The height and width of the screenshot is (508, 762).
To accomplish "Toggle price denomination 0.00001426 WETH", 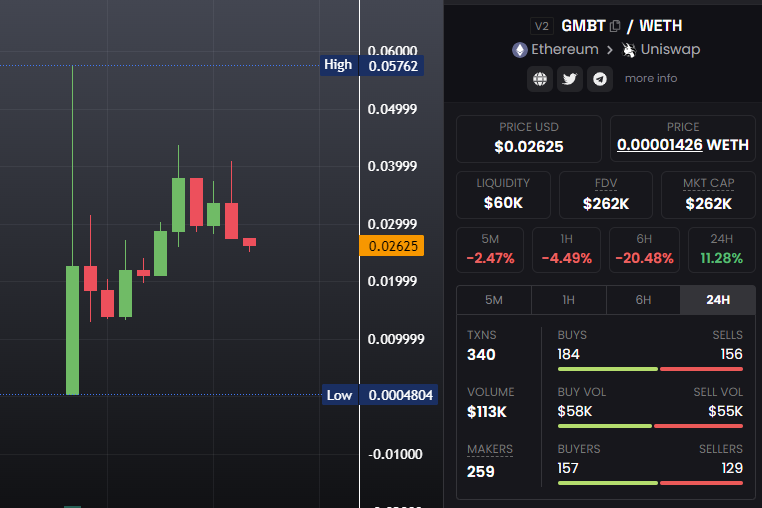I will pyautogui.click(x=683, y=145).
